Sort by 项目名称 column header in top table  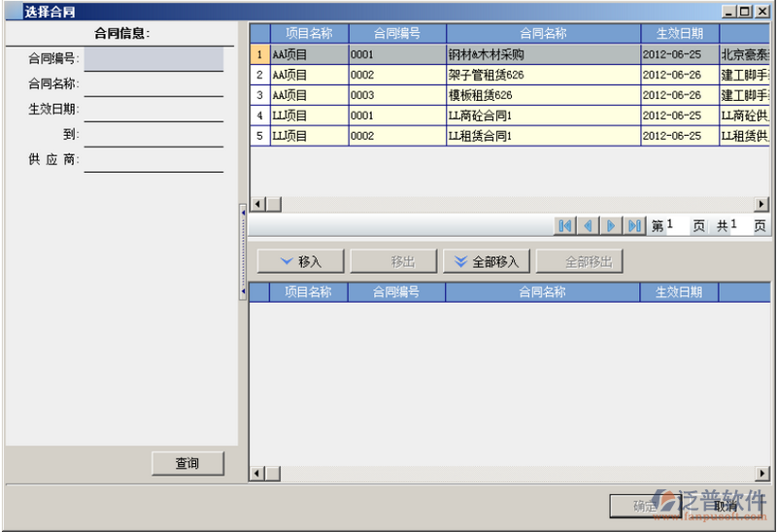pos(308,34)
